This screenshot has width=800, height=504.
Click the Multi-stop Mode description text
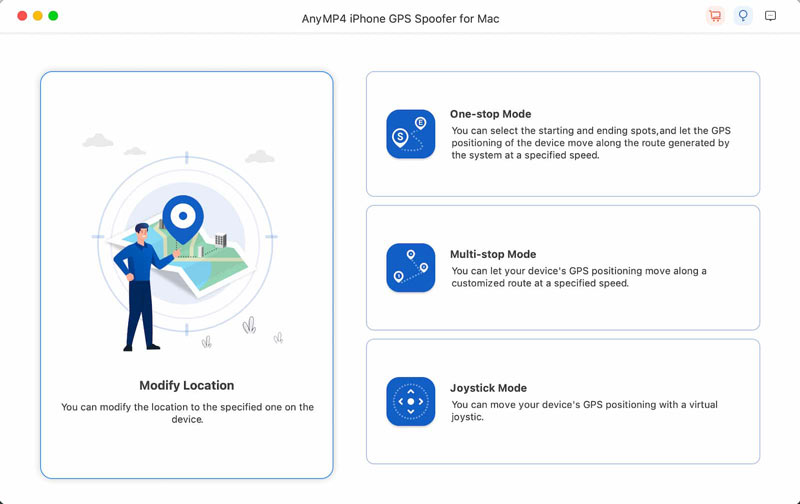[x=579, y=277]
